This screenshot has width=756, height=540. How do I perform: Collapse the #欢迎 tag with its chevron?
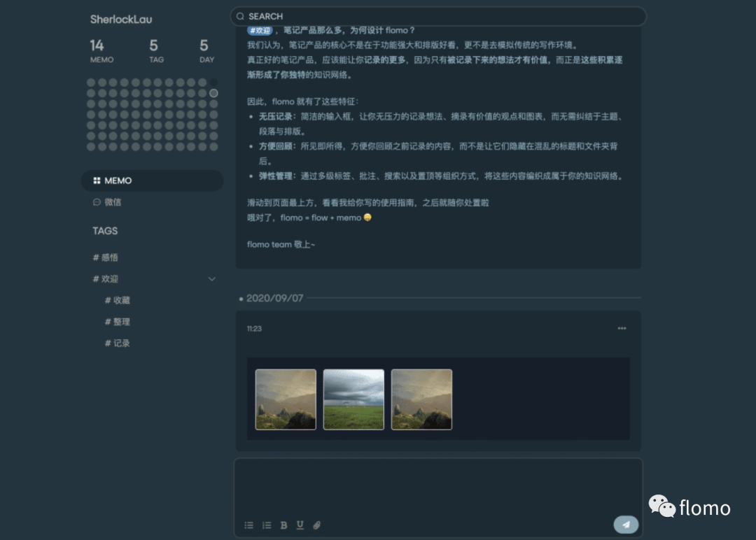coord(211,279)
